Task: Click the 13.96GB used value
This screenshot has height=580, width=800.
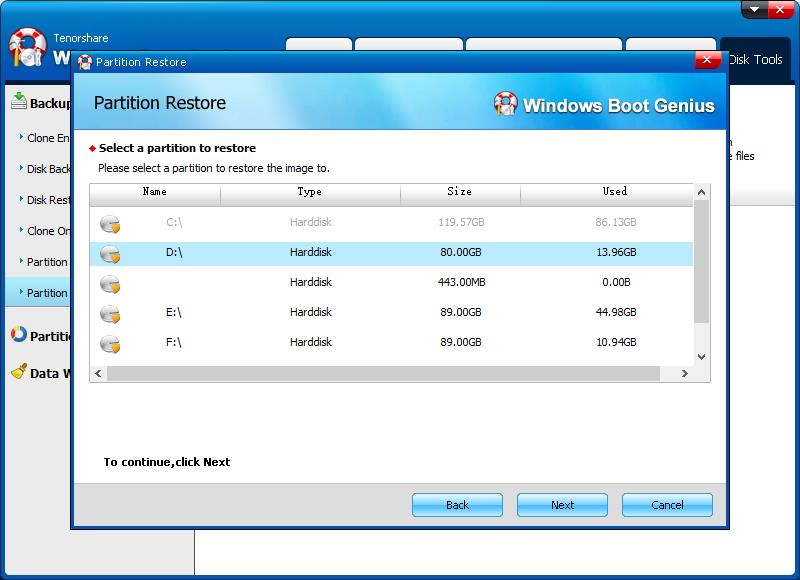Action: pos(616,253)
